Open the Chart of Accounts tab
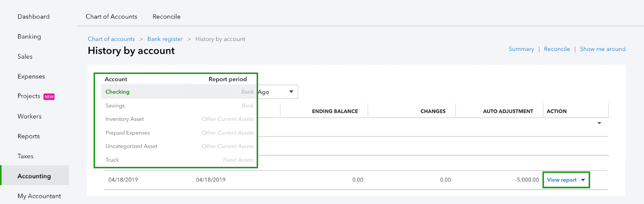Viewport: 644px width, 204px height. click(x=111, y=16)
